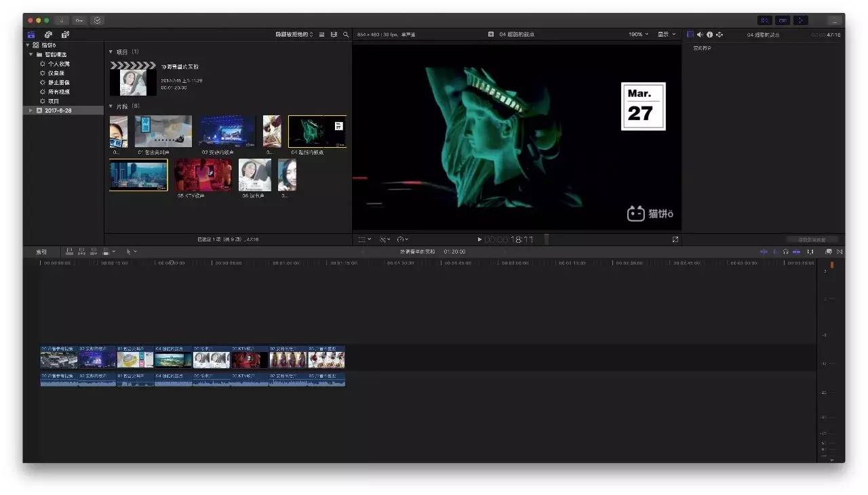The height and width of the screenshot is (495, 868).
Task: Open the info inspector icon
Action: (x=709, y=35)
